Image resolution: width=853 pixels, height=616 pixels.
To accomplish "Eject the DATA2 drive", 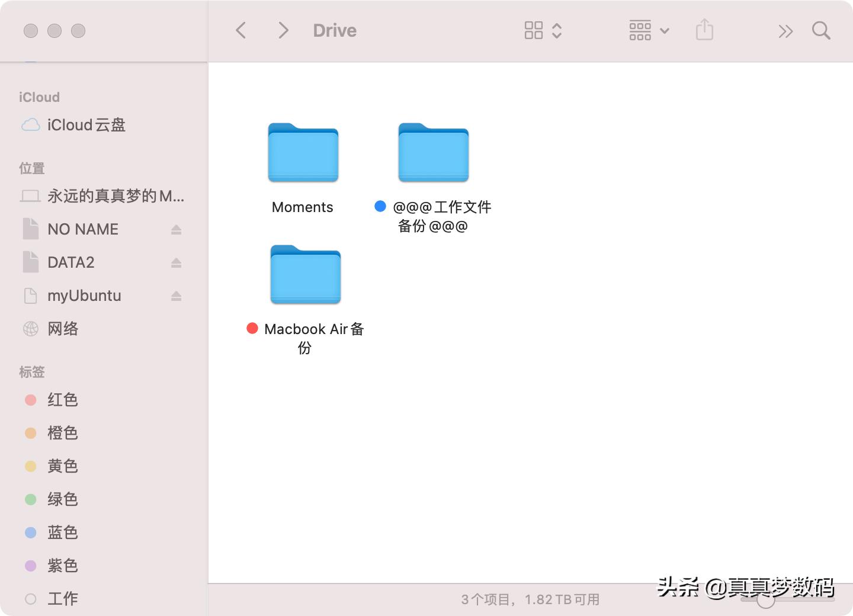I will pyautogui.click(x=176, y=262).
